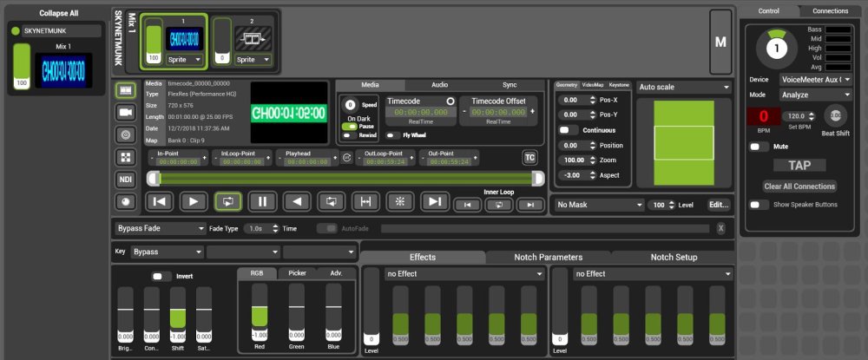This screenshot has height=360, width=868.
Task: Click the Shift color slider
Action: pos(177,314)
